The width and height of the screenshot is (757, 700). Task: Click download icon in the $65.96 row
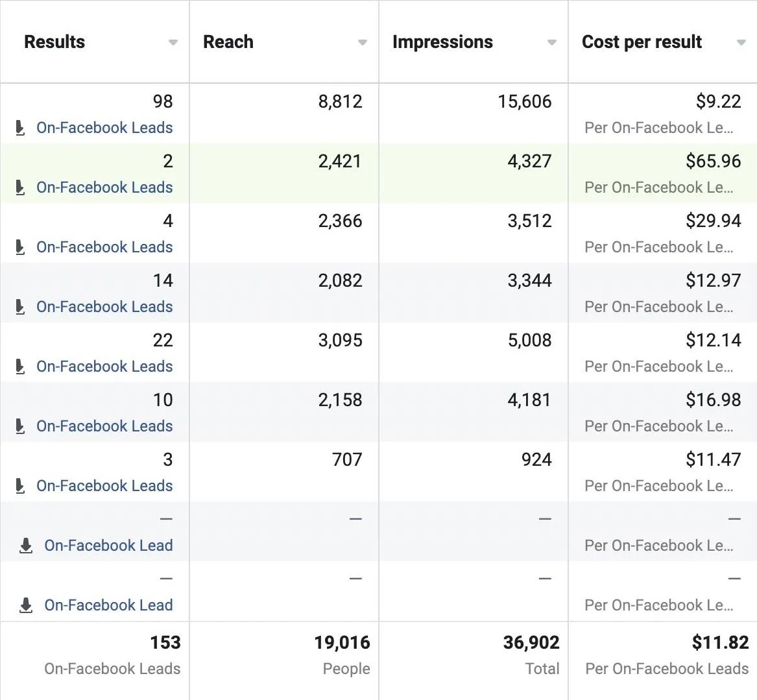coord(20,187)
